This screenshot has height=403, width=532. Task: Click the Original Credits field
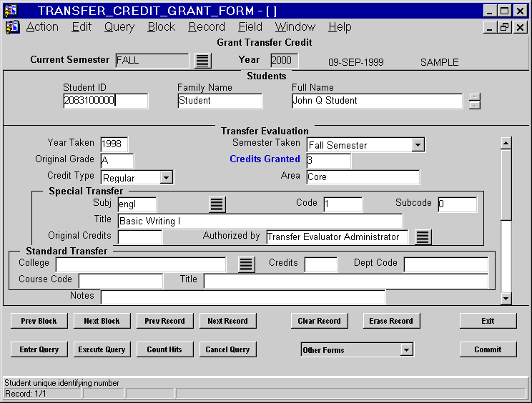[x=139, y=237]
